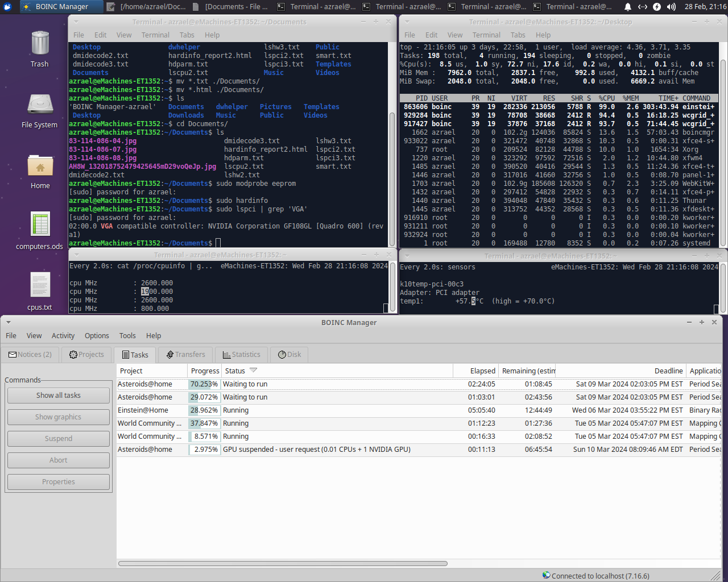Viewport: 728px width, 582px height.
Task: Sort tasks by Deadline column header
Action: point(621,371)
